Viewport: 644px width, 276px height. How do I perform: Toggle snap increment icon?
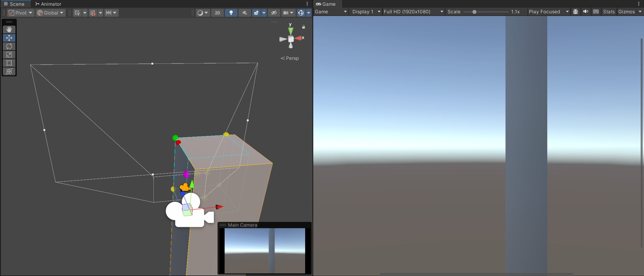click(93, 13)
